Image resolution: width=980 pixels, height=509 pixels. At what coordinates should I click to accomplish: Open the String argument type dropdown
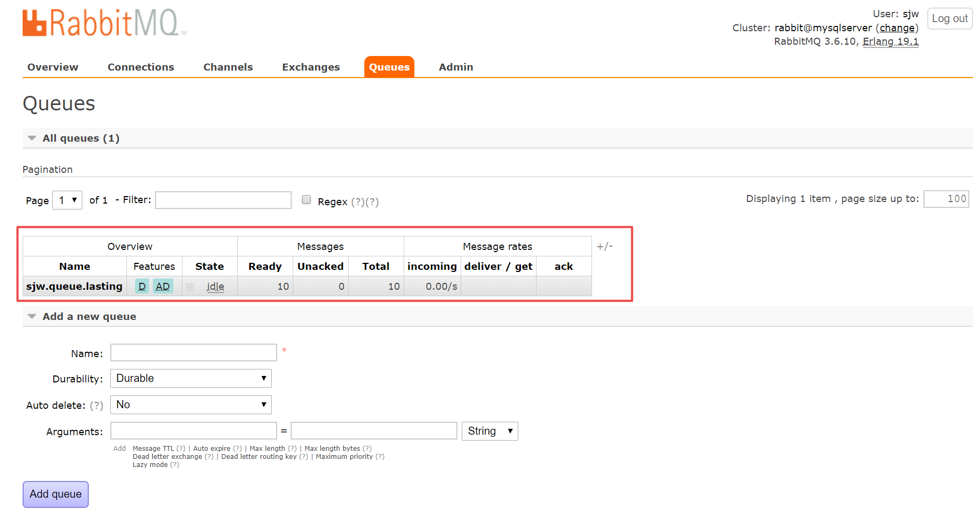pos(489,431)
